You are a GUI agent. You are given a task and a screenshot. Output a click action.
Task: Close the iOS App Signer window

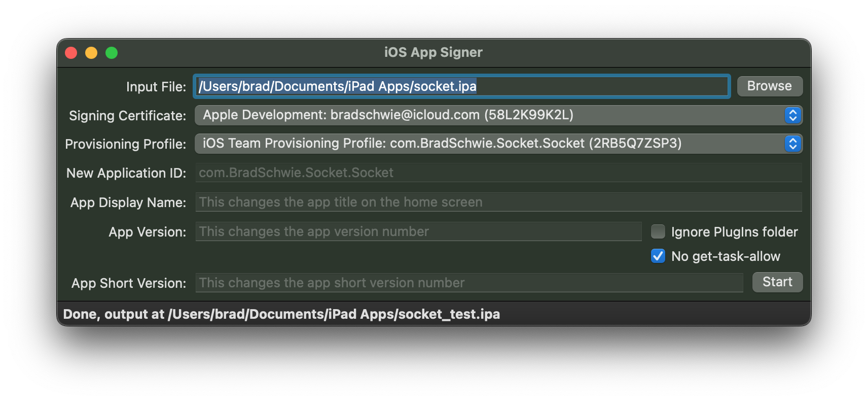pyautogui.click(x=71, y=53)
